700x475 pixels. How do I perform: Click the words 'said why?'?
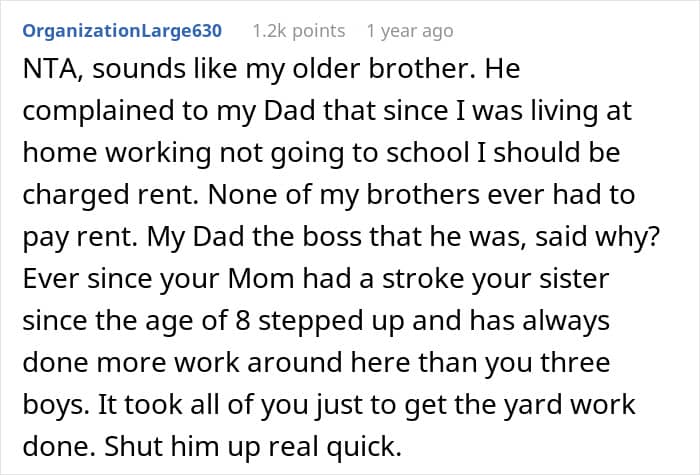(x=597, y=237)
